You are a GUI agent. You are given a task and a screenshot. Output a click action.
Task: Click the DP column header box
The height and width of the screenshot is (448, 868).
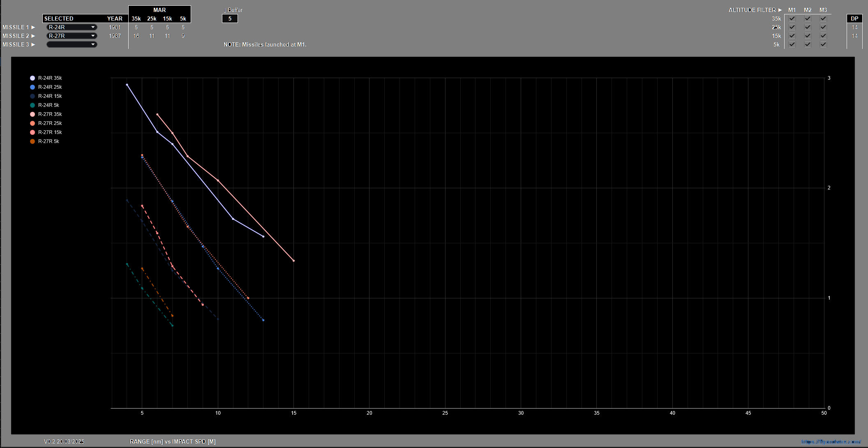pos(854,18)
